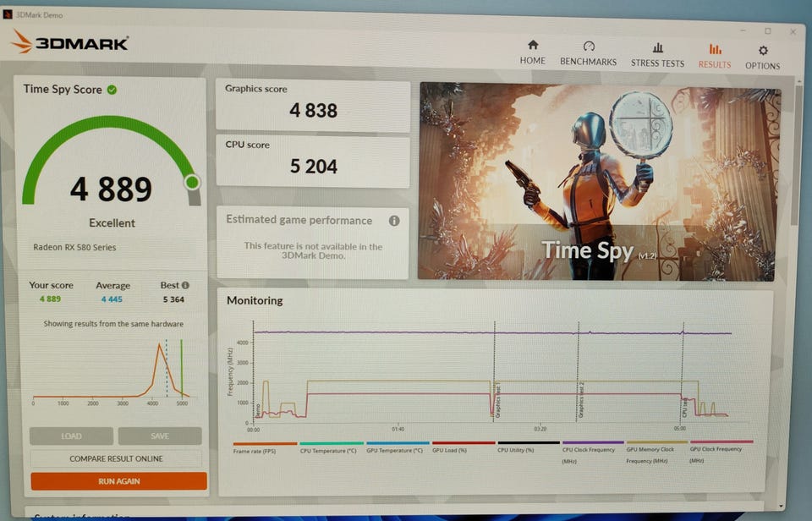Screen dimensions: 812x521
Task: Click the Time Spy preview image
Action: (x=598, y=183)
